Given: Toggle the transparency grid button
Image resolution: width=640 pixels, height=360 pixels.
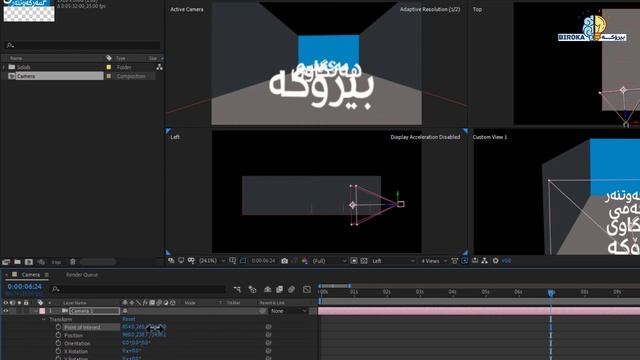Looking at the screenshot, I should 364,260.
